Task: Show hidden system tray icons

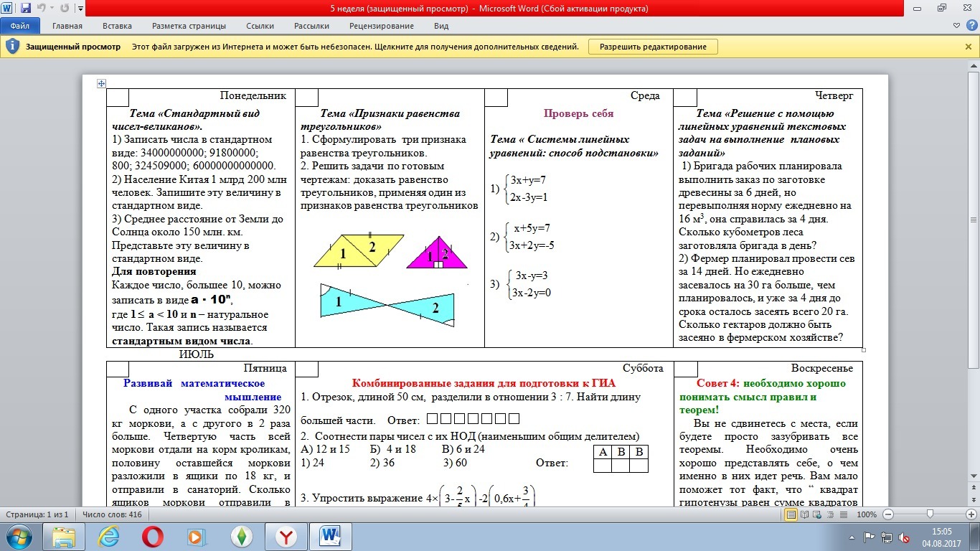Action: [852, 537]
